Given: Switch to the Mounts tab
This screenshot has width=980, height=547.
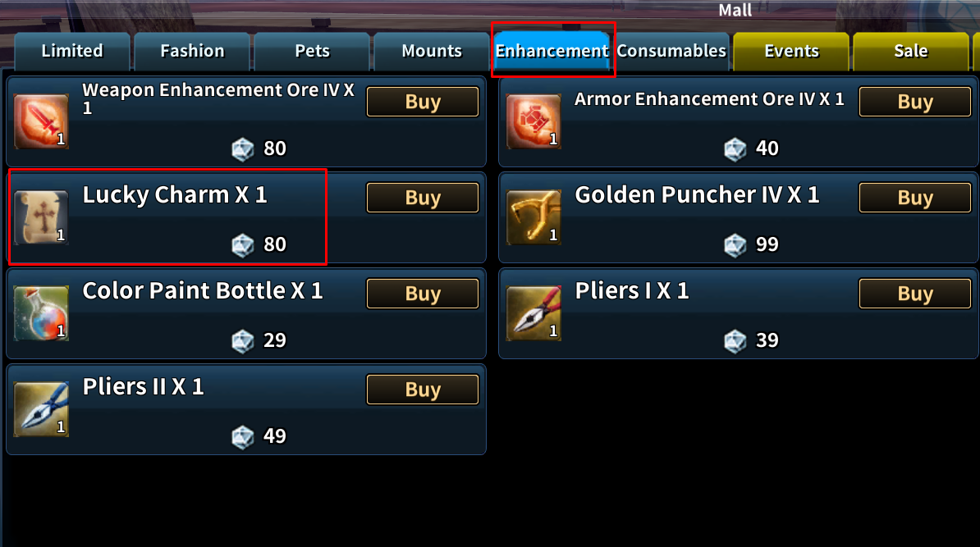Looking at the screenshot, I should point(432,51).
